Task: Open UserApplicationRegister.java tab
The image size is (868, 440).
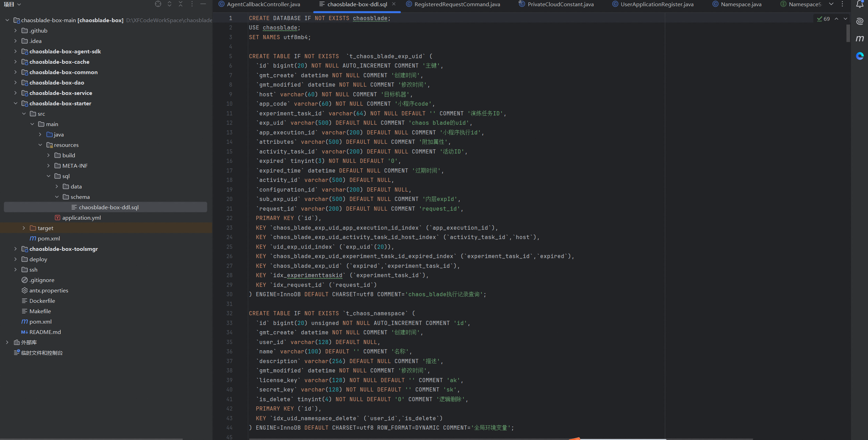Action: pos(653,4)
